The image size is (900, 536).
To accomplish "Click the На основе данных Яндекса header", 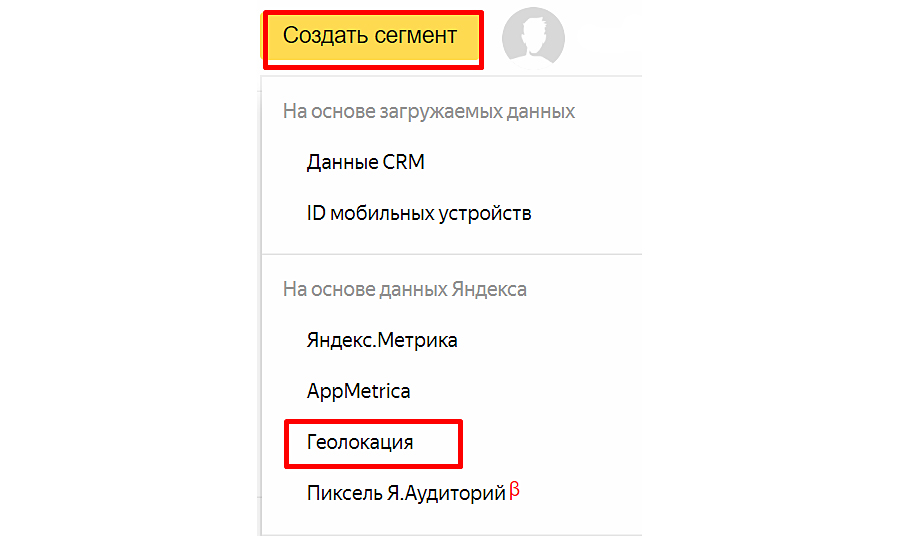I will pyautogui.click(x=404, y=289).
